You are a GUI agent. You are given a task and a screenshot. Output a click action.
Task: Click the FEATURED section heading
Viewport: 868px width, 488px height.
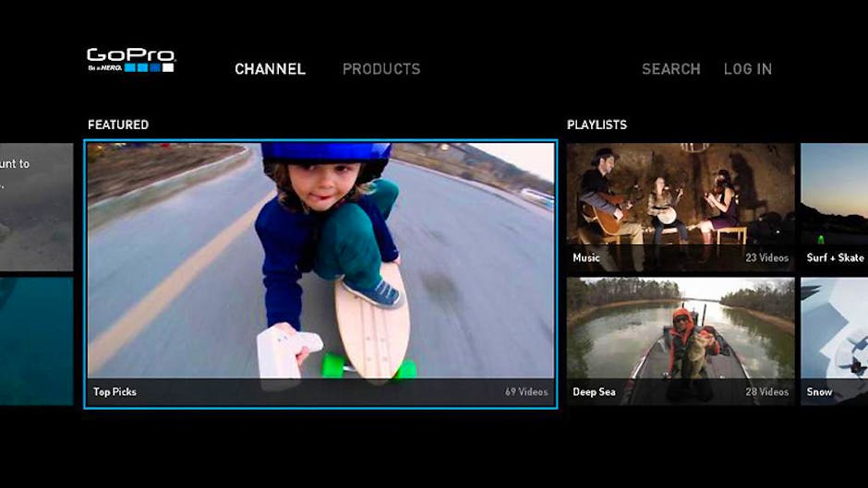(x=118, y=125)
